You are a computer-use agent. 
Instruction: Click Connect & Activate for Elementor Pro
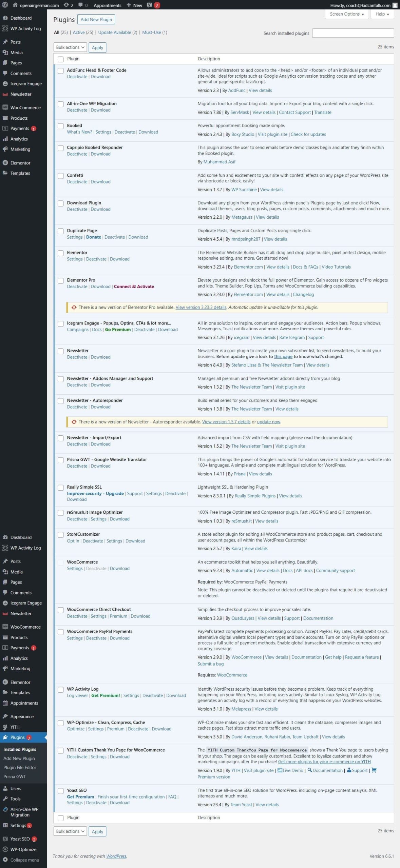(x=134, y=287)
